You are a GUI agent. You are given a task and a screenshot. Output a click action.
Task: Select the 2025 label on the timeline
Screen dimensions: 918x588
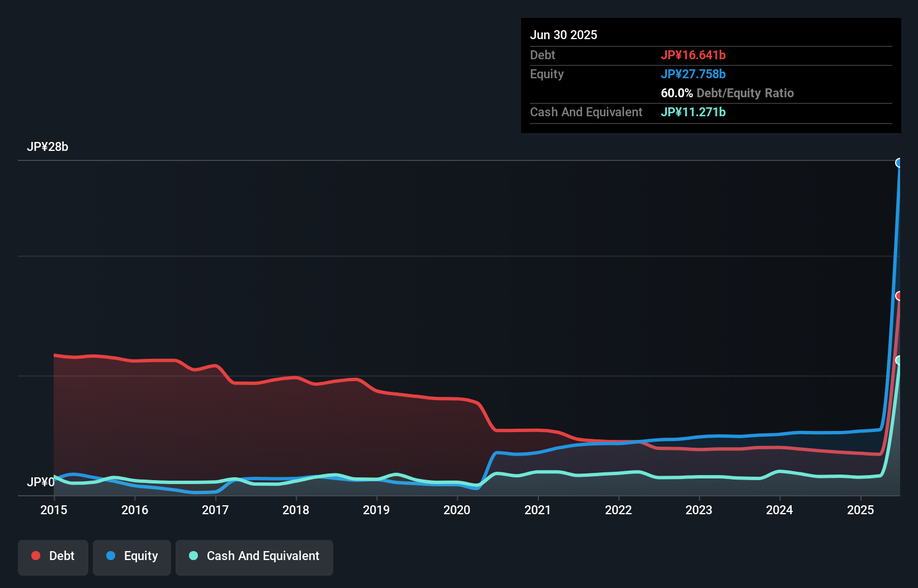pyautogui.click(x=860, y=510)
